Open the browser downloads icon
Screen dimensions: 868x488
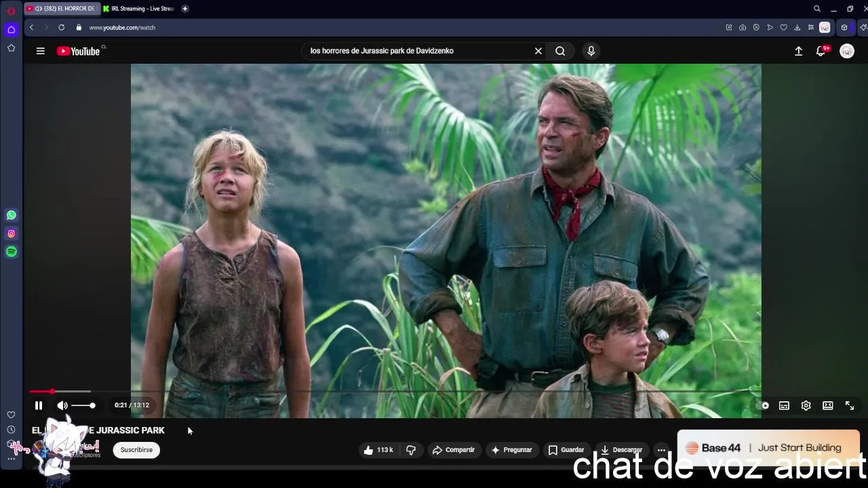pyautogui.click(x=797, y=28)
